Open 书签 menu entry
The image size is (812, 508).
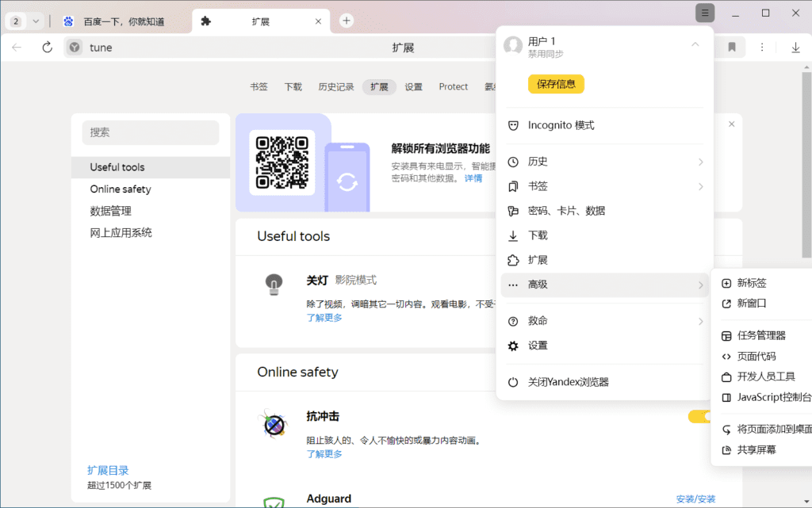click(605, 186)
